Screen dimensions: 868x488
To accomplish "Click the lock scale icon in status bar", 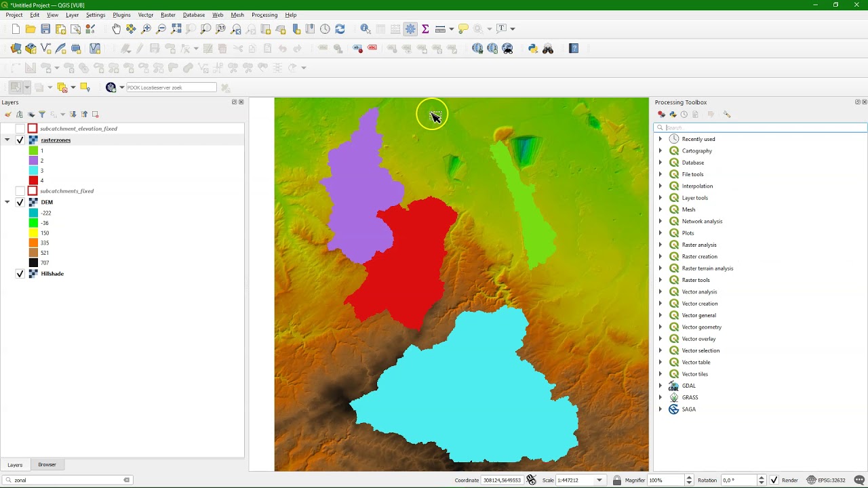I will click(x=616, y=480).
